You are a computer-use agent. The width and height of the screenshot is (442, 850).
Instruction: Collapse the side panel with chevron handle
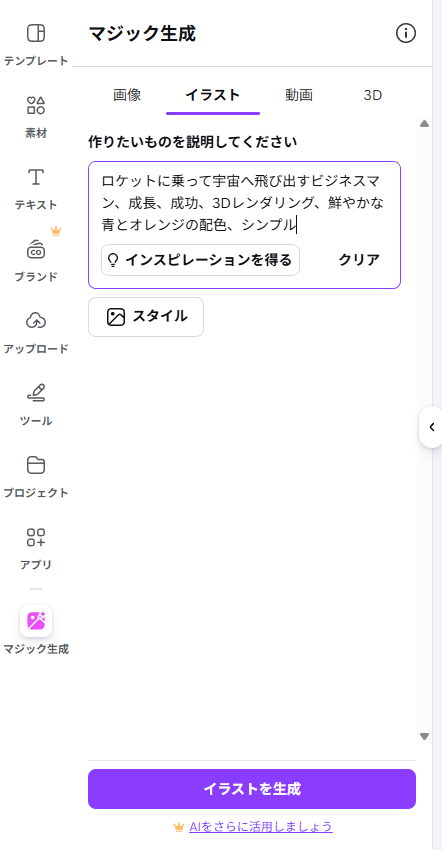[x=431, y=427]
